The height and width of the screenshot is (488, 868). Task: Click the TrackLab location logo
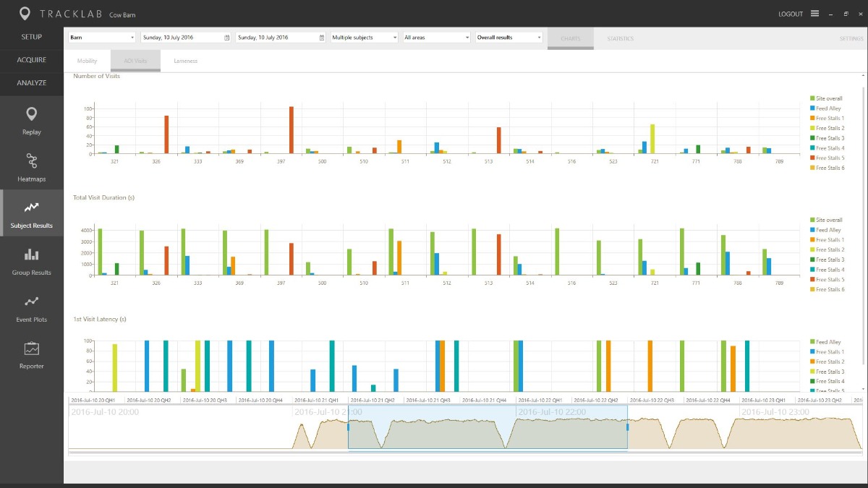click(x=25, y=13)
